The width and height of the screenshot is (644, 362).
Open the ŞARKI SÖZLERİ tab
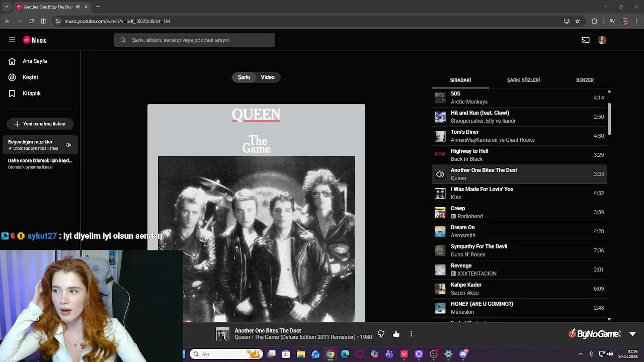(523, 80)
